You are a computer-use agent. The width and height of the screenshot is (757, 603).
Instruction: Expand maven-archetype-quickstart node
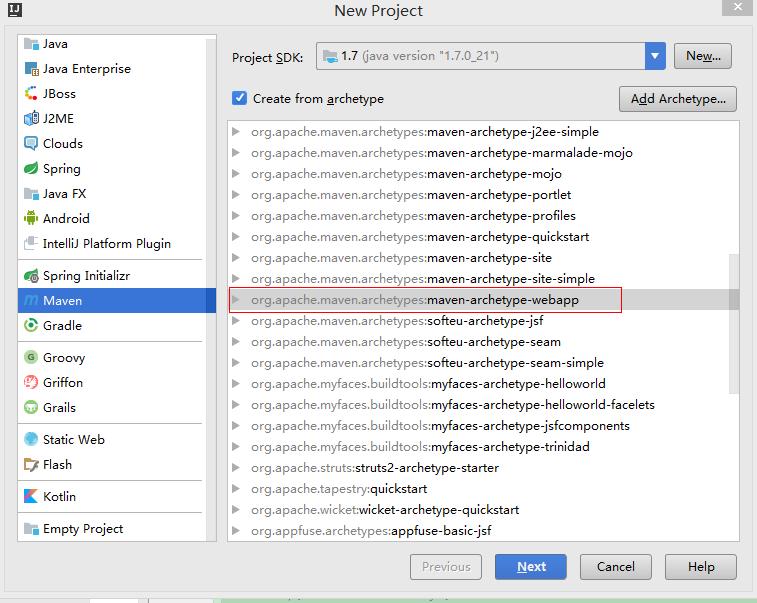point(236,237)
